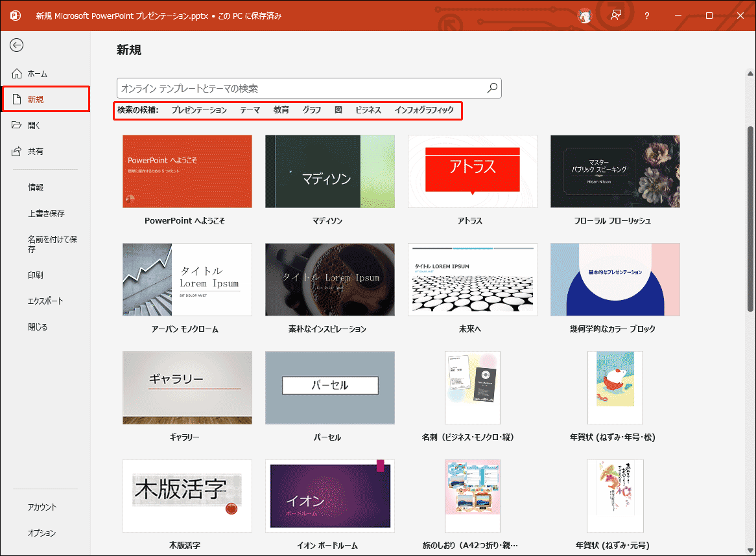The height and width of the screenshot is (556, 756).
Task: Select the 木版活字 template thumbnail
Action: [x=187, y=496]
